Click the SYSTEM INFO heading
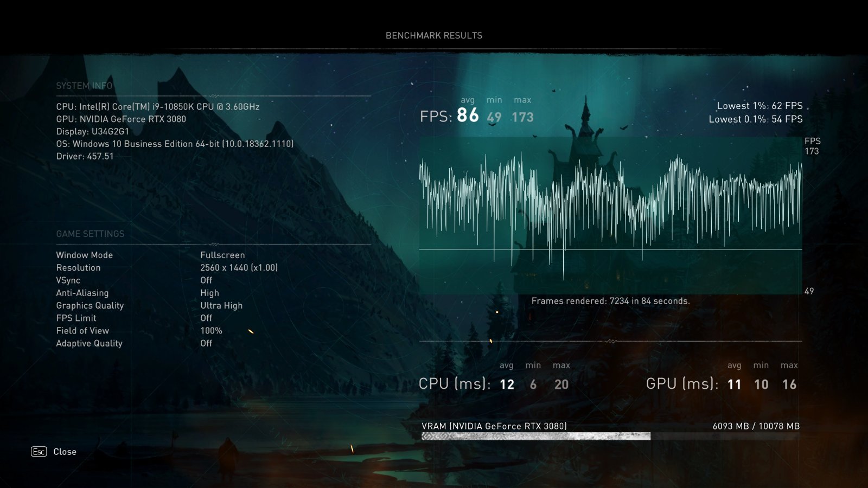This screenshot has height=488, width=868. point(84,86)
